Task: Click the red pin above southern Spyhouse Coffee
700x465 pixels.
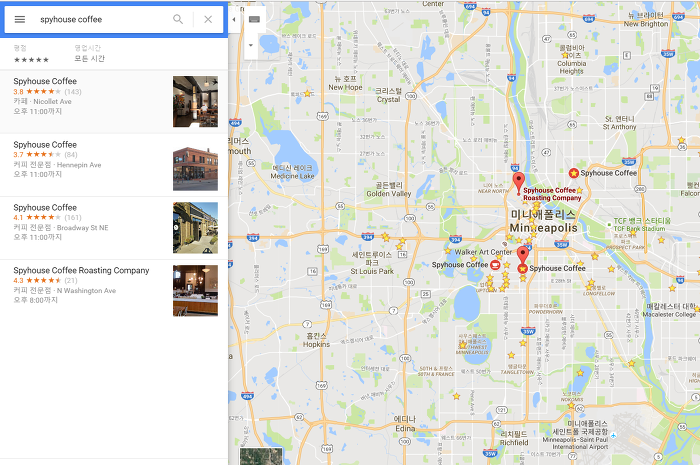Action: (x=522, y=254)
